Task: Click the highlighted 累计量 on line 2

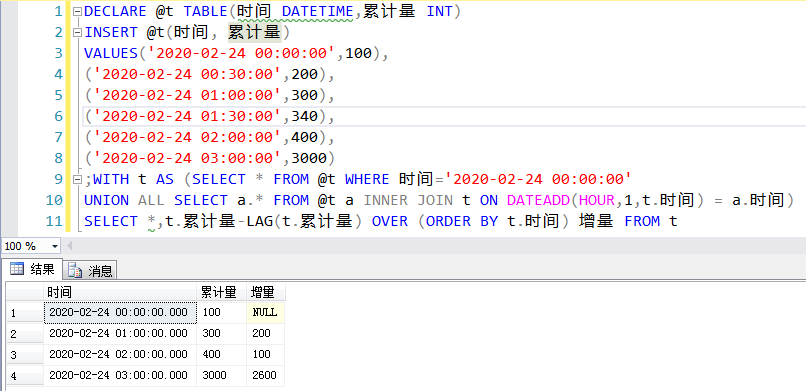Action: click(x=254, y=32)
